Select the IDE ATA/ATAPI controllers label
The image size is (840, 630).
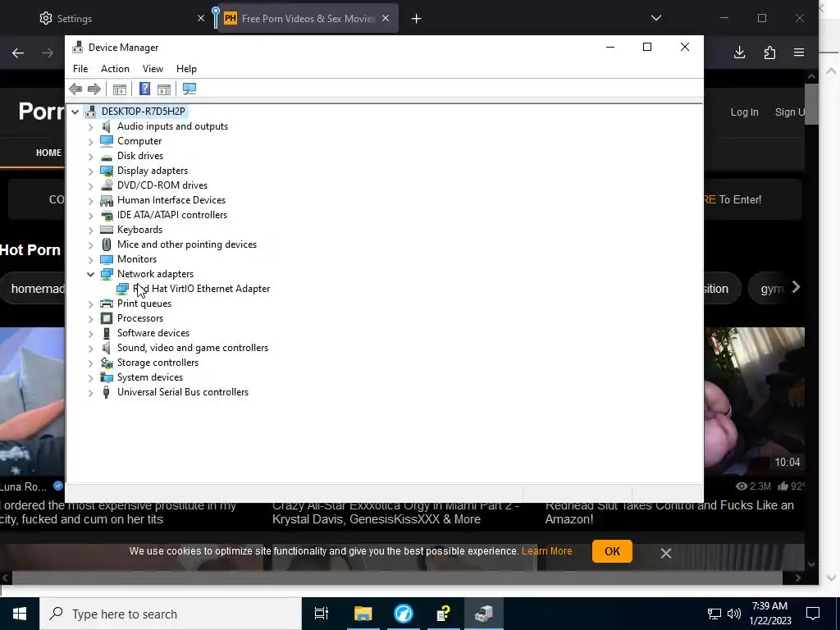(172, 215)
